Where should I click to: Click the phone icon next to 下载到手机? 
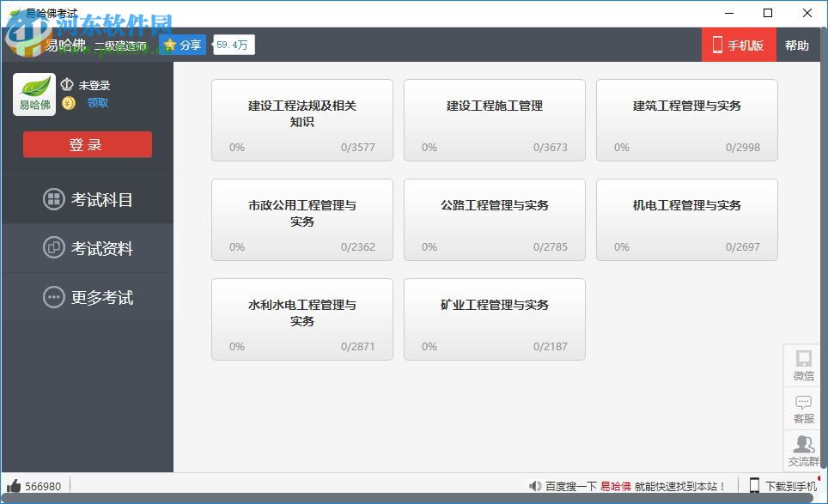point(754,486)
